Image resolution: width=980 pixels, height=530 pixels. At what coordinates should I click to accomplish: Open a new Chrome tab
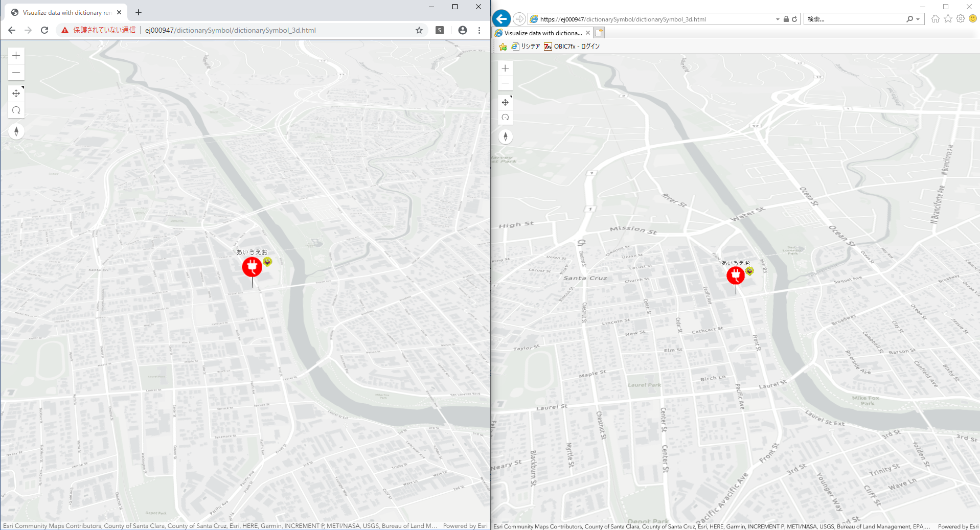[x=139, y=12]
